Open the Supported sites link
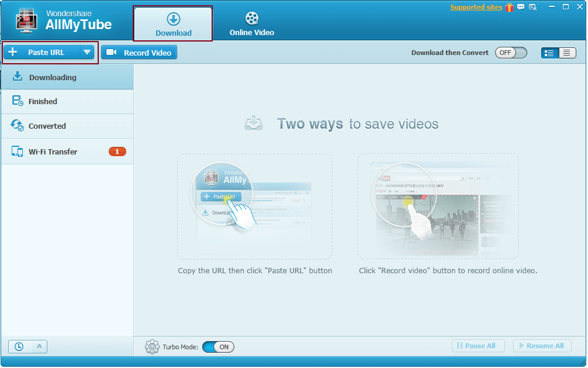The image size is (588, 368). (476, 7)
